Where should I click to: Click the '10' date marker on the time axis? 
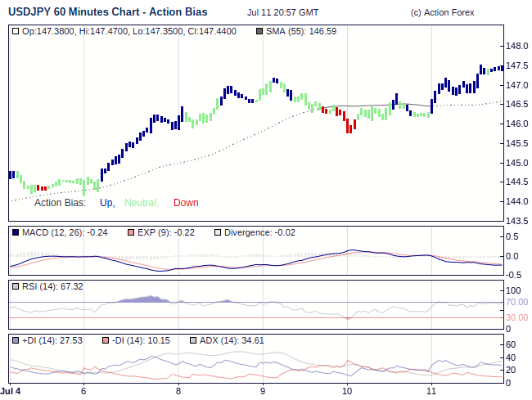click(x=347, y=391)
